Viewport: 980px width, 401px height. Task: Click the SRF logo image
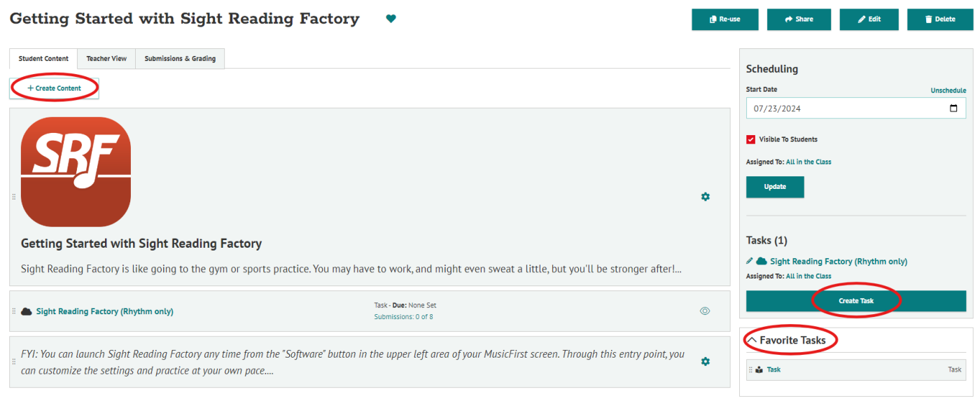click(76, 171)
